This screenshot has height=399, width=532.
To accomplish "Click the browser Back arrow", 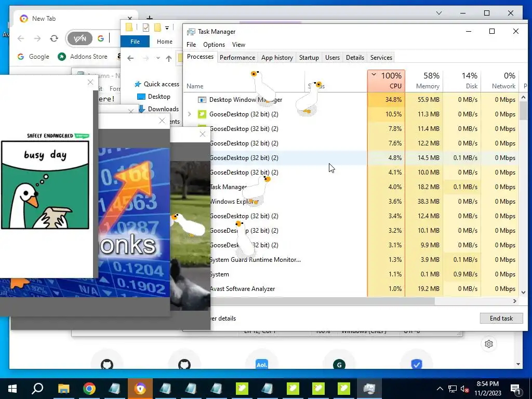I will 21,38.
